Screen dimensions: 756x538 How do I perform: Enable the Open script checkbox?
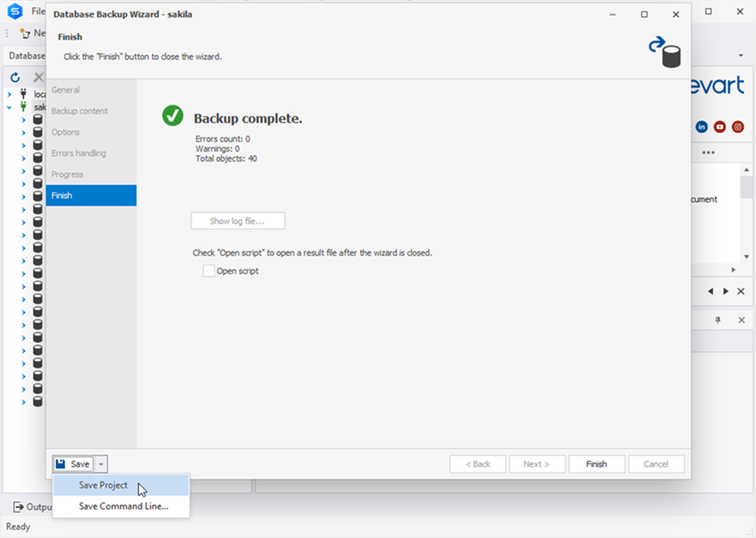[209, 271]
